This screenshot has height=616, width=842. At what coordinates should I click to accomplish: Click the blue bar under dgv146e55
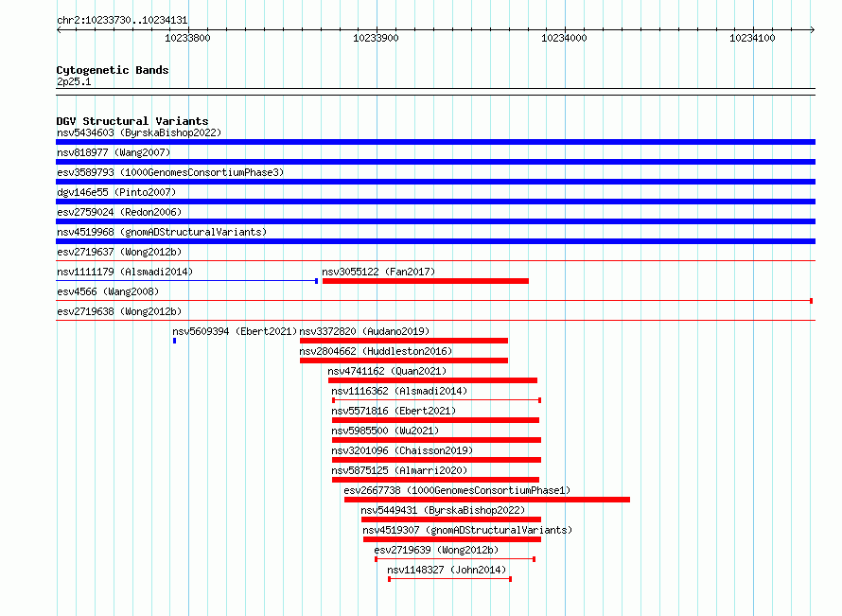point(435,202)
